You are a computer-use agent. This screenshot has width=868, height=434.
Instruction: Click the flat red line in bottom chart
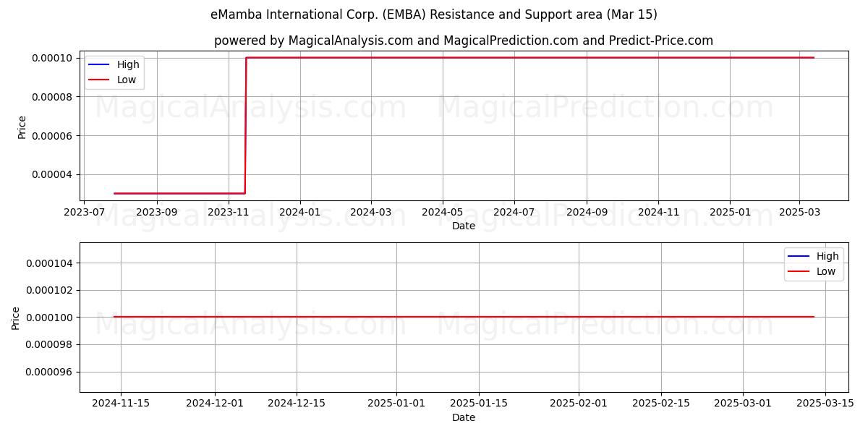click(464, 317)
